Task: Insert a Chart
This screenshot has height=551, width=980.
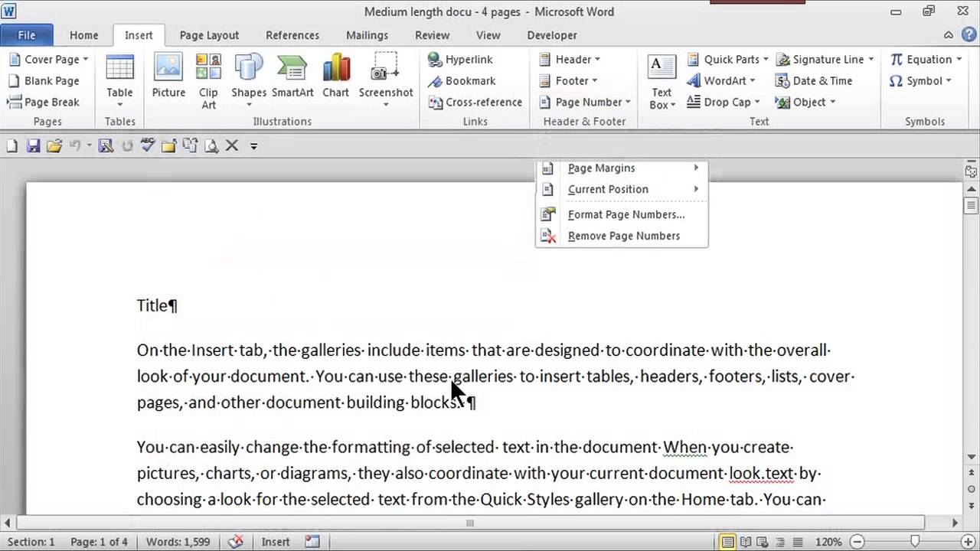Action: pos(335,77)
